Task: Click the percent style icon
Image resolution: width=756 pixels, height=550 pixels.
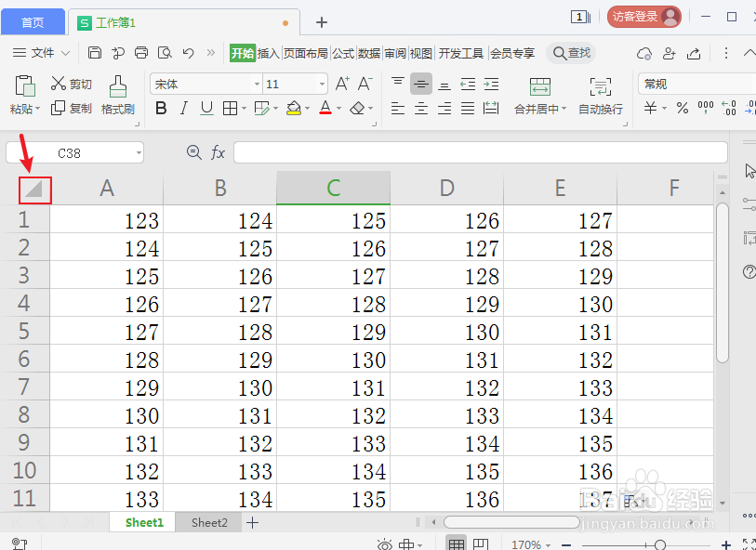Action: 682,108
